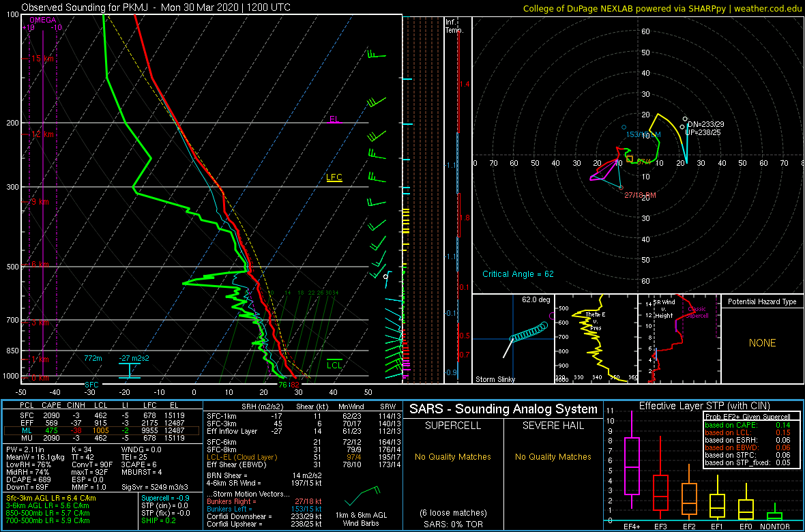805x532 pixels.
Task: Click the 'Critical Angle = 62' text
Action: pos(518,274)
